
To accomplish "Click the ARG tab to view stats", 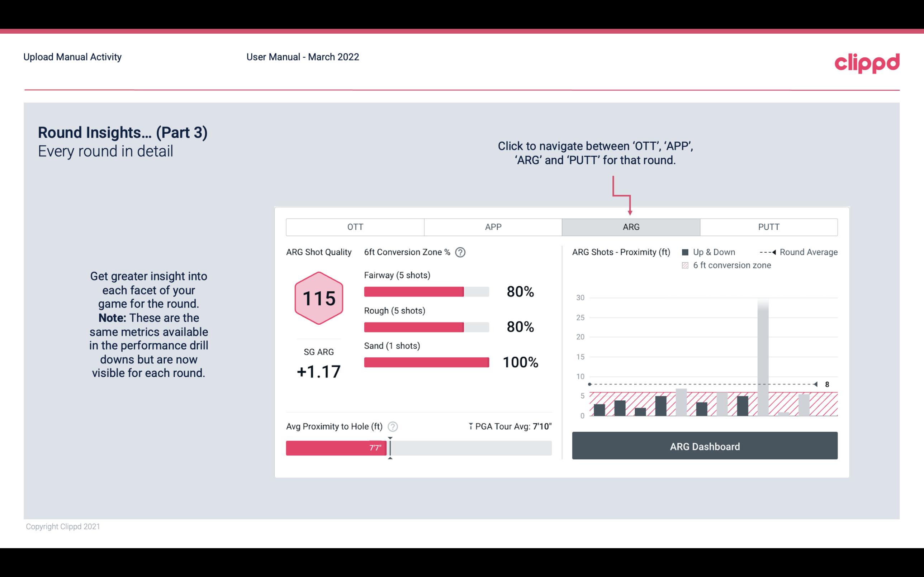I will coord(630,227).
